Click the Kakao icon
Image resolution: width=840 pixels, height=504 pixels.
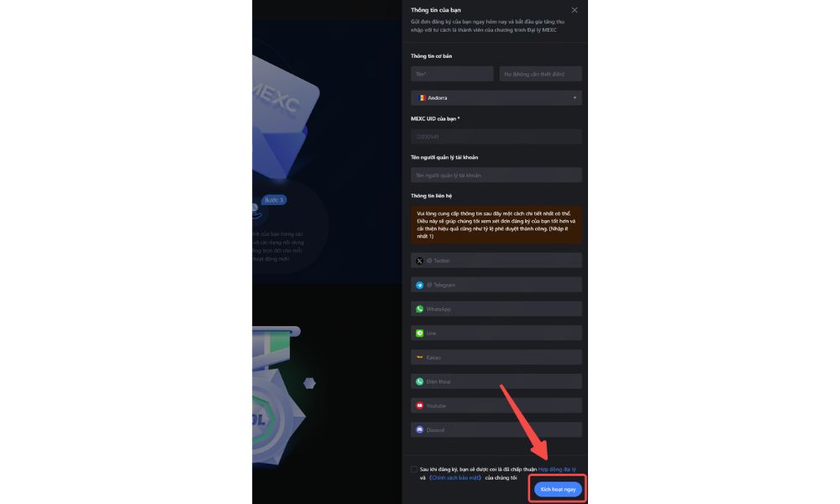click(x=419, y=357)
